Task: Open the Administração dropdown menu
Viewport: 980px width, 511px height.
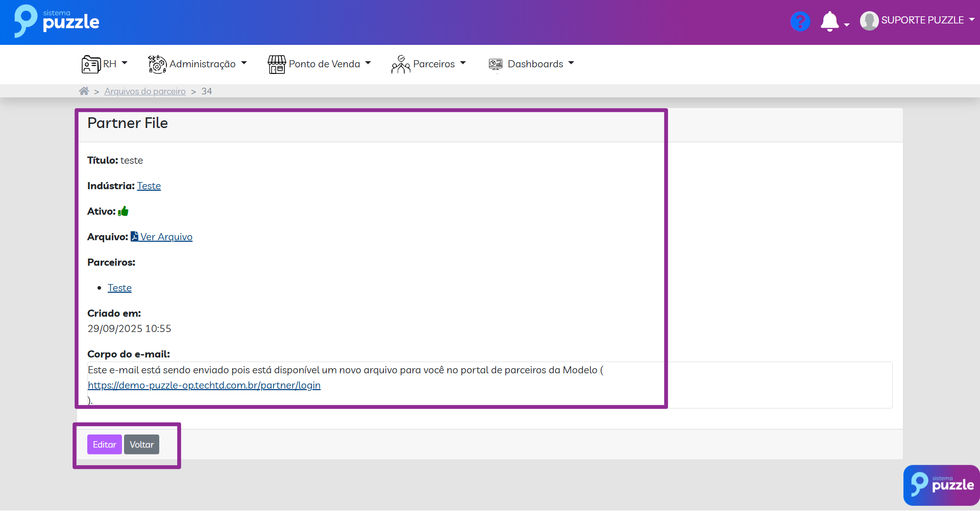Action: coord(203,64)
